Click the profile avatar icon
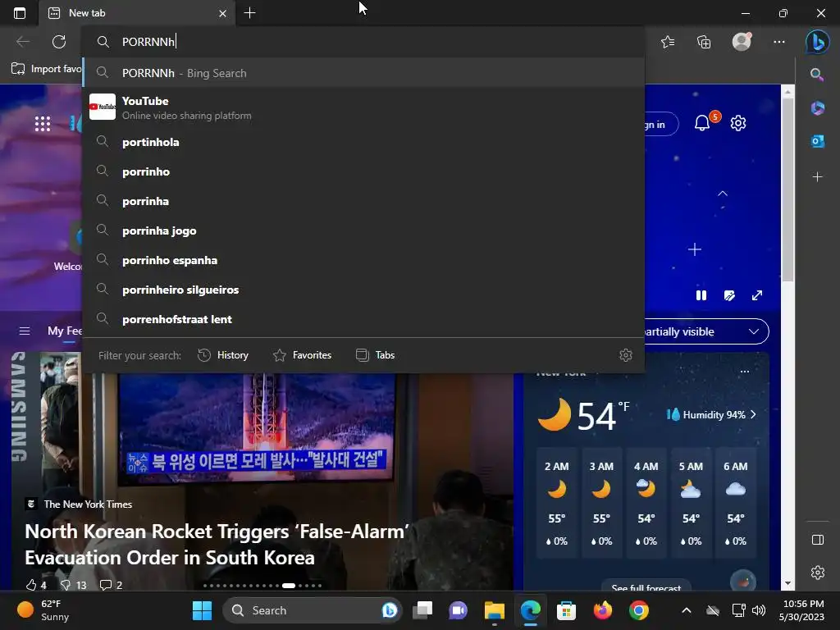 click(x=742, y=41)
